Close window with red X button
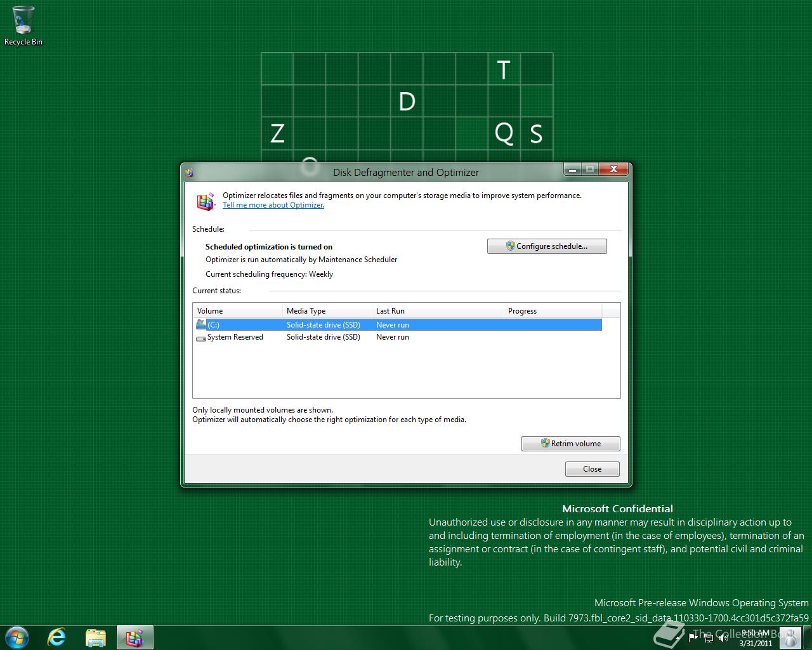The height and width of the screenshot is (650, 812). (x=614, y=169)
